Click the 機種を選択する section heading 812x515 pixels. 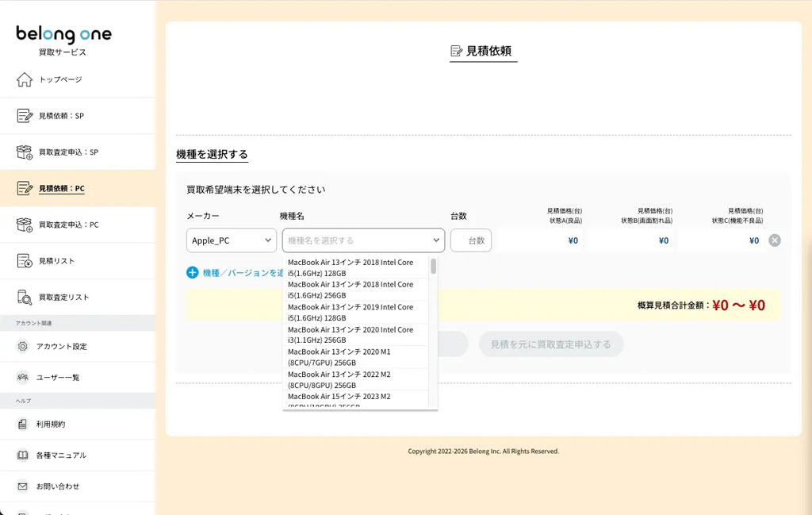[x=212, y=154]
